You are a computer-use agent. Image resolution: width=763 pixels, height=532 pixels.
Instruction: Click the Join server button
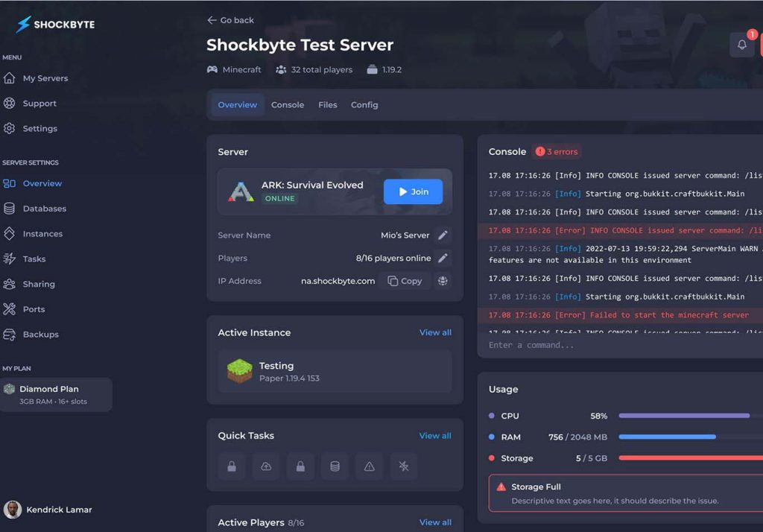point(413,191)
